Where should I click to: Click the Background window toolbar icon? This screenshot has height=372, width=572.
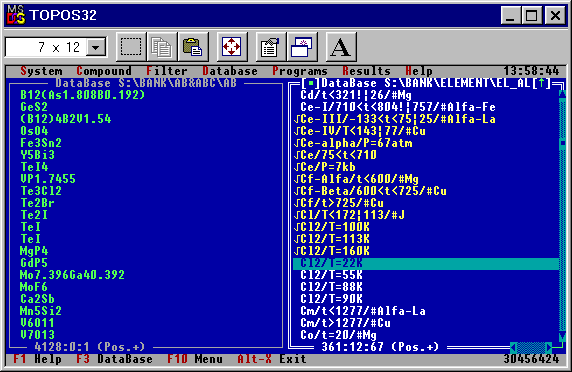pos(302,47)
